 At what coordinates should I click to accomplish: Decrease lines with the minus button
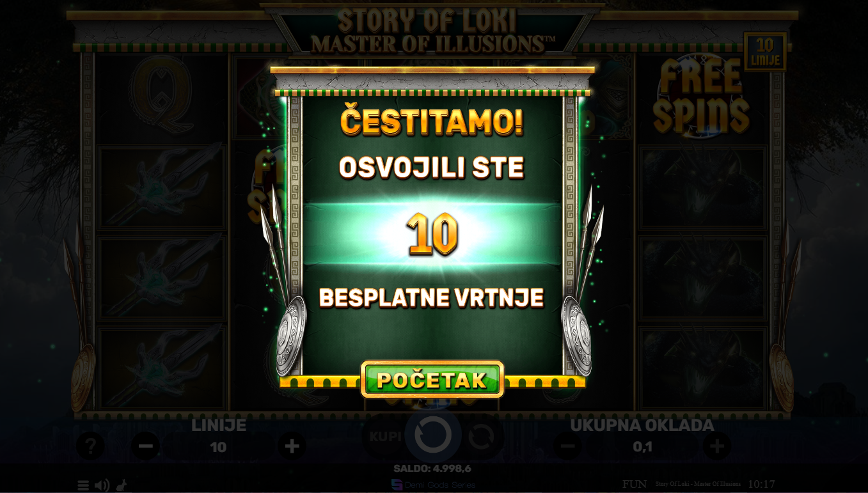146,446
